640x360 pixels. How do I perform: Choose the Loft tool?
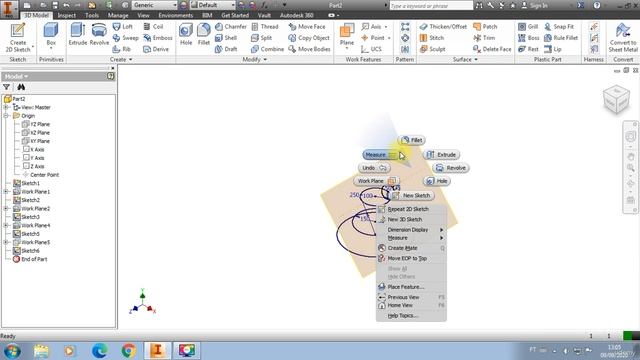(122, 27)
